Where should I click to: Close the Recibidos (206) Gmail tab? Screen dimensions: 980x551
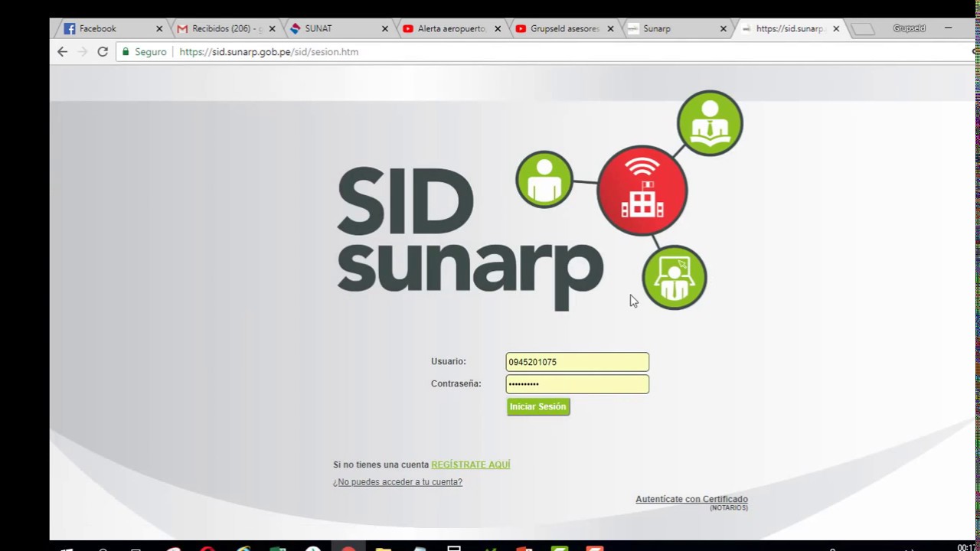click(272, 29)
